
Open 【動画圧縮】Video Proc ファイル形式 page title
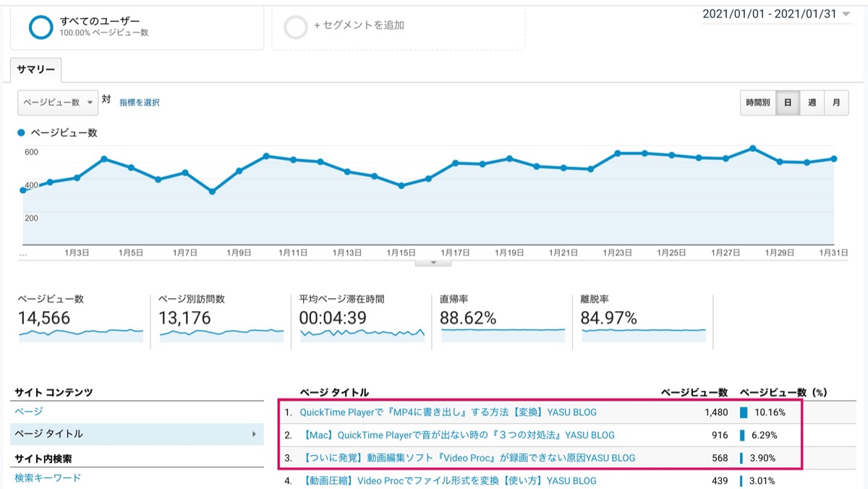448,480
